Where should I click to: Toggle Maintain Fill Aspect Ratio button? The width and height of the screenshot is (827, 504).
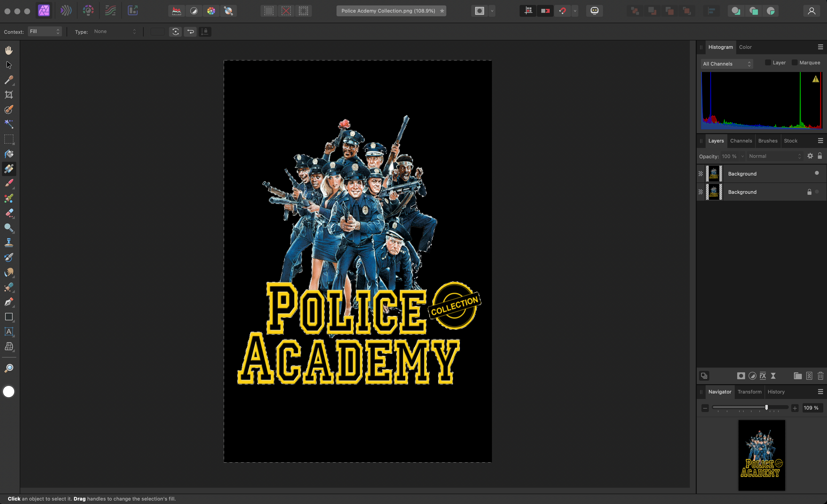(205, 32)
